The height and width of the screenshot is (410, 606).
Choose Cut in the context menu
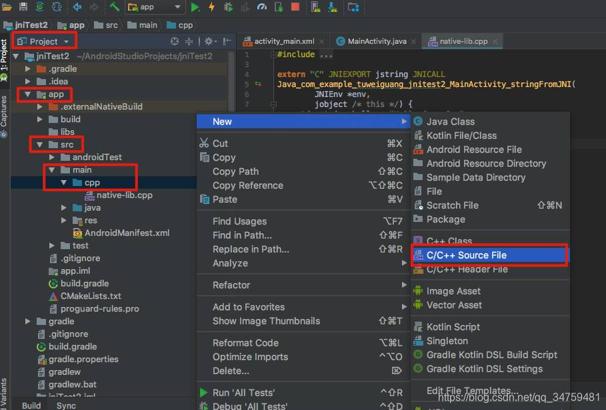point(303,144)
